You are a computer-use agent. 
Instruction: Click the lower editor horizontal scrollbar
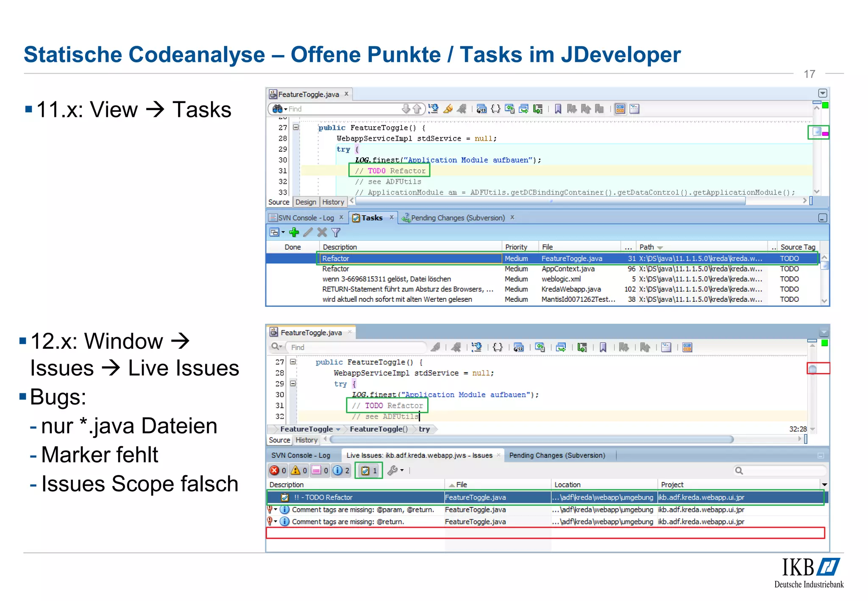coord(531,440)
